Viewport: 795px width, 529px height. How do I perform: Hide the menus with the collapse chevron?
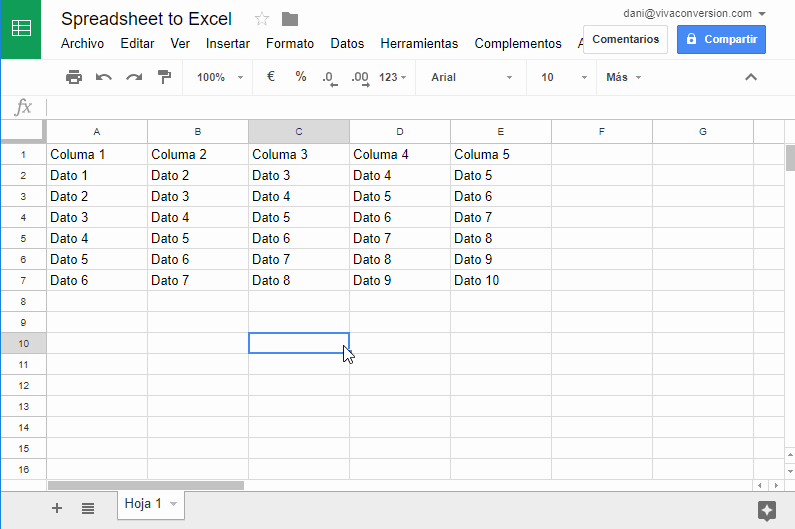pos(752,77)
